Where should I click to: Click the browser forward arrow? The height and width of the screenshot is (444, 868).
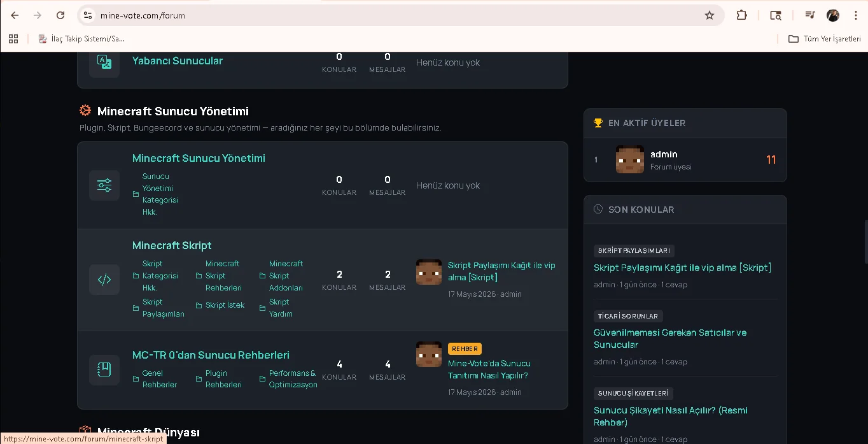38,15
